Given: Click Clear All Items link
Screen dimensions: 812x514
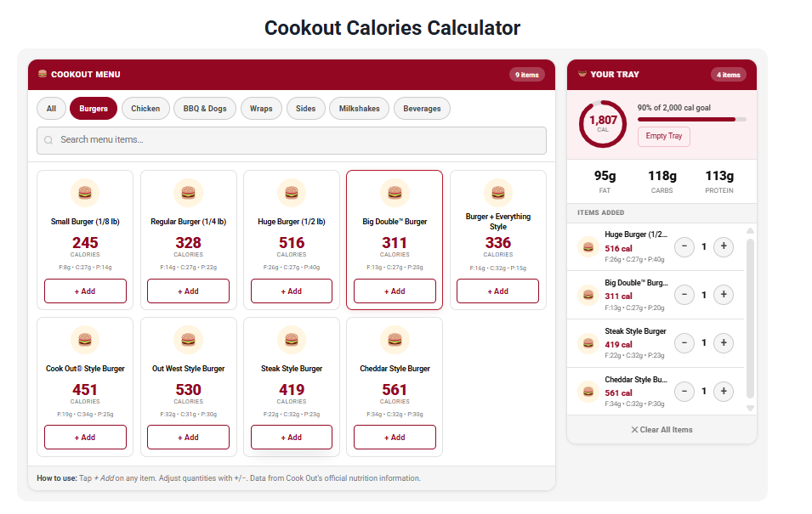Looking at the screenshot, I should click(662, 430).
